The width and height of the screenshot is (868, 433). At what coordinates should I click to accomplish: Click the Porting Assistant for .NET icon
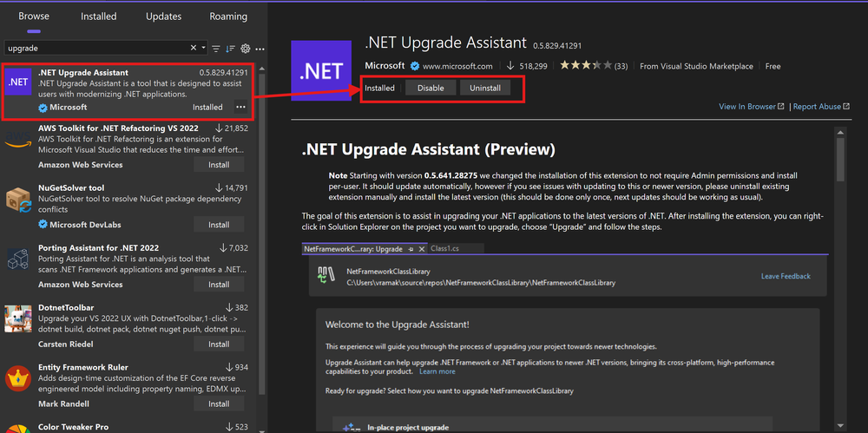tap(18, 259)
